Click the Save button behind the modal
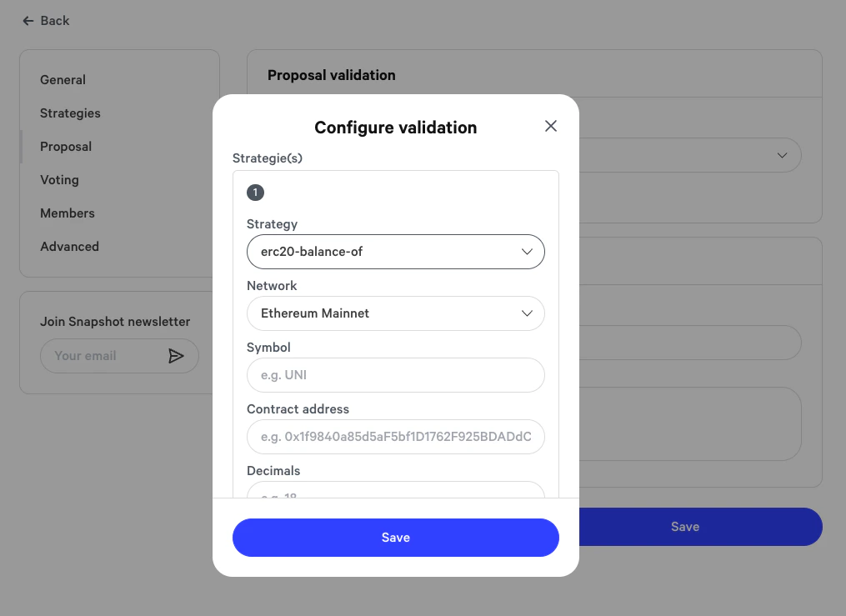 pyautogui.click(x=685, y=526)
